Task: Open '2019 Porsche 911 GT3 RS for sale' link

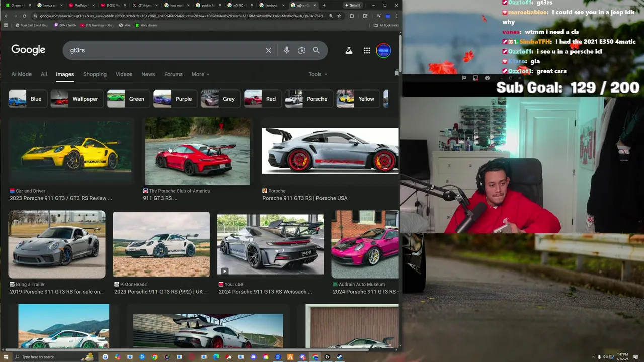Action: tap(56, 292)
